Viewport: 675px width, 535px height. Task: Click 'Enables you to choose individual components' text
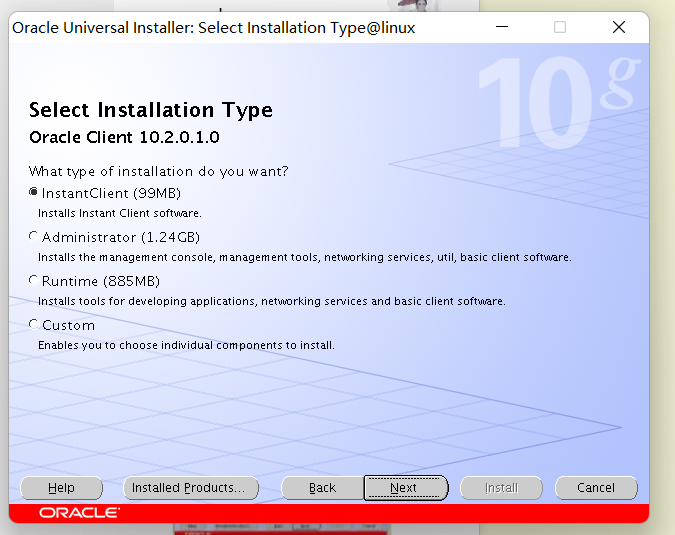tap(186, 345)
